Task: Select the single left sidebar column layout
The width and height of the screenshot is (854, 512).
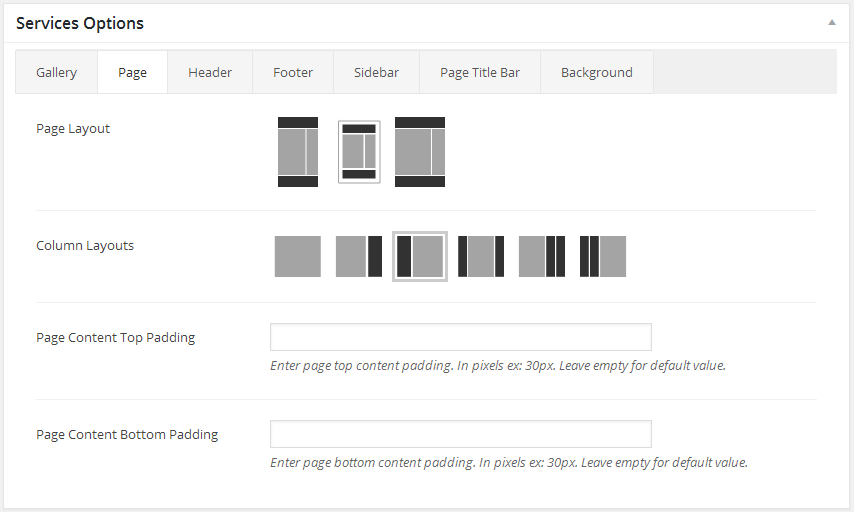Action: point(420,257)
